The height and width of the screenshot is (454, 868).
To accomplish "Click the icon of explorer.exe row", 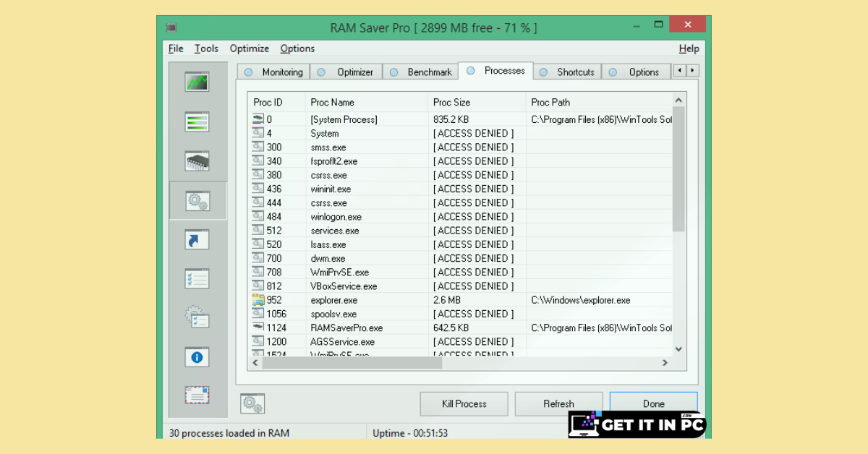I will pyautogui.click(x=258, y=300).
